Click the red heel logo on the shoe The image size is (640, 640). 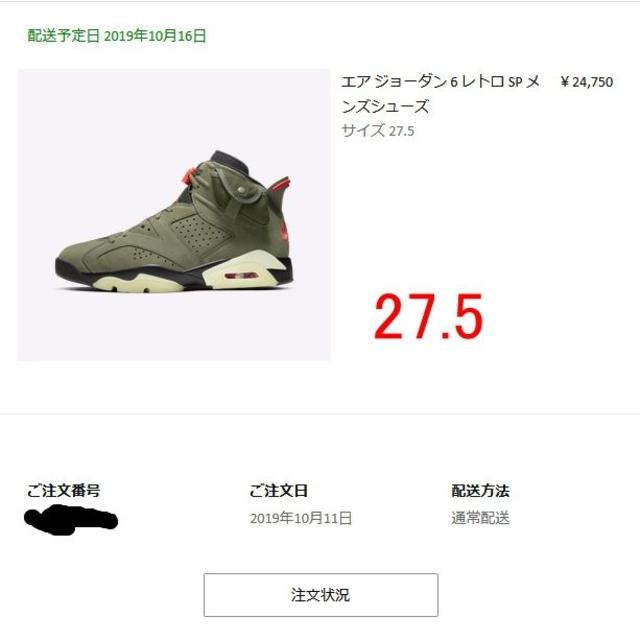(x=284, y=232)
